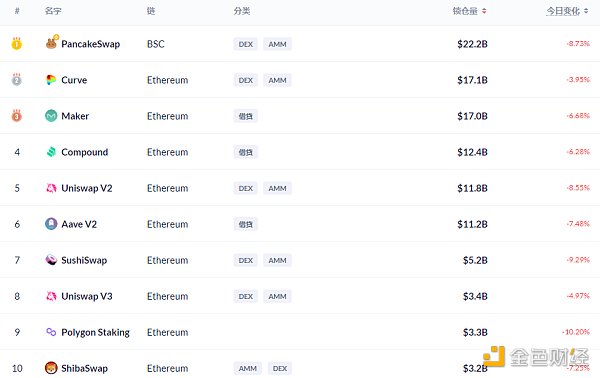Sort by locked value column arrows
The width and height of the screenshot is (600, 378).
(484, 11)
